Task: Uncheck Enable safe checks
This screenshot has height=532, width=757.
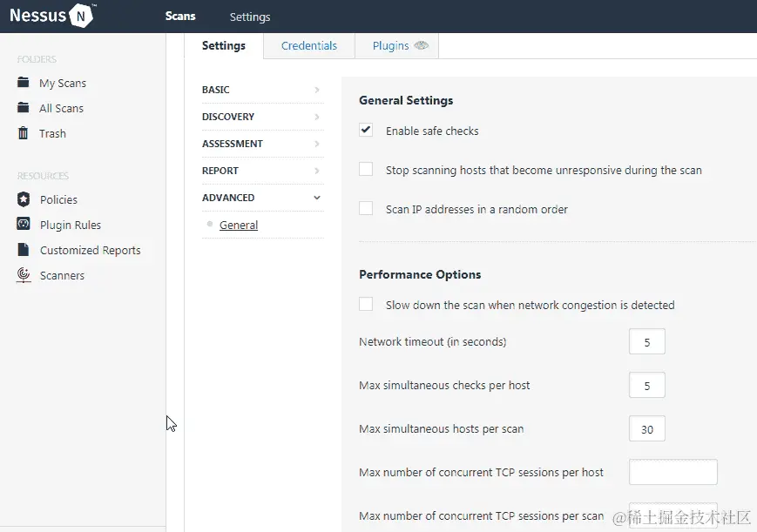Action: [x=366, y=131]
